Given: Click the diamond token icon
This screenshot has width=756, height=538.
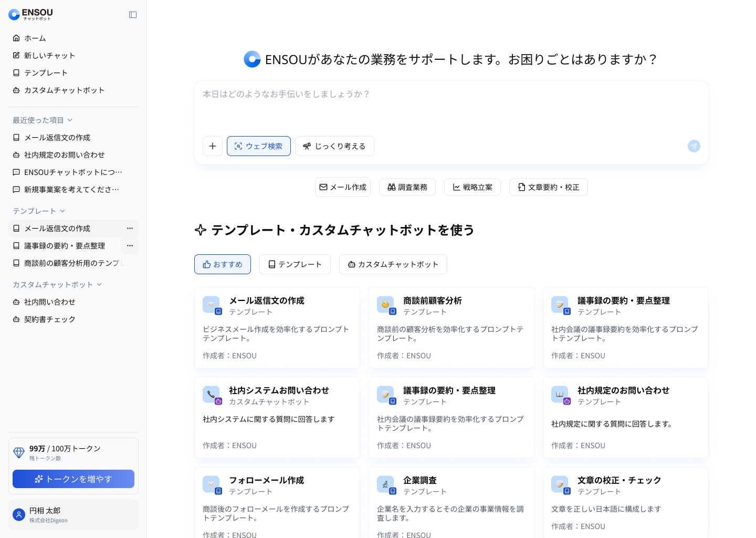Looking at the screenshot, I should [x=19, y=452].
